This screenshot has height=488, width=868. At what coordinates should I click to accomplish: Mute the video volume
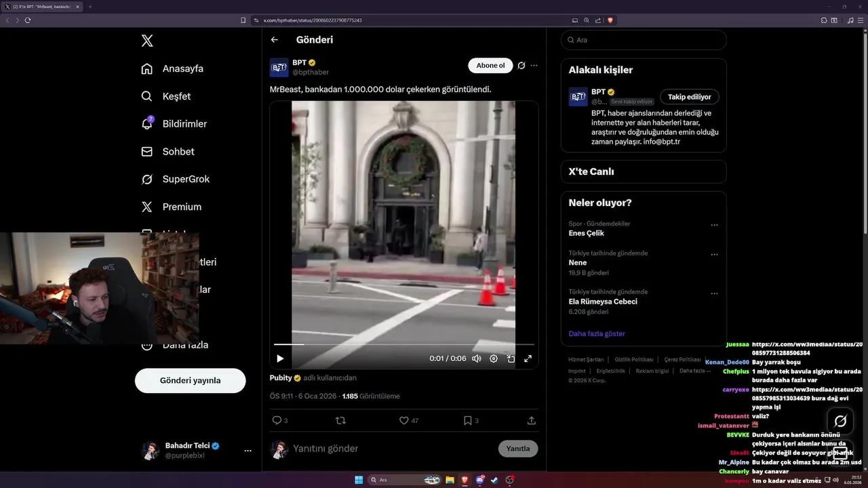pos(477,359)
